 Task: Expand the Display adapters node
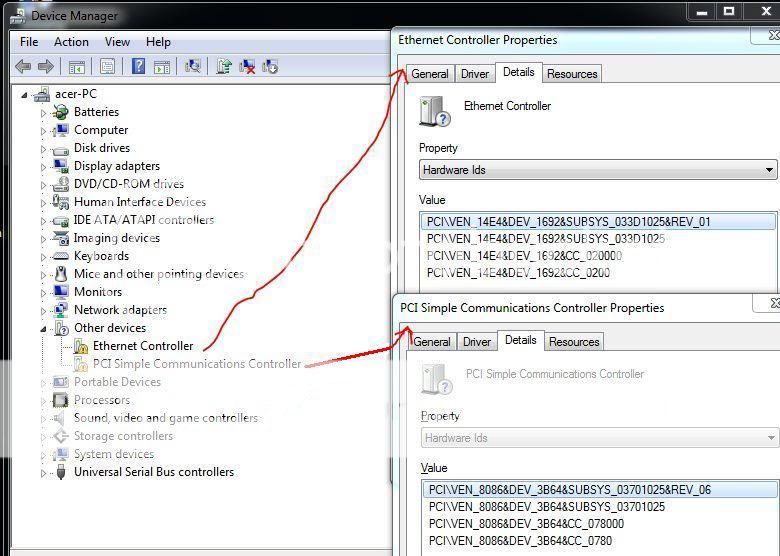pos(43,167)
